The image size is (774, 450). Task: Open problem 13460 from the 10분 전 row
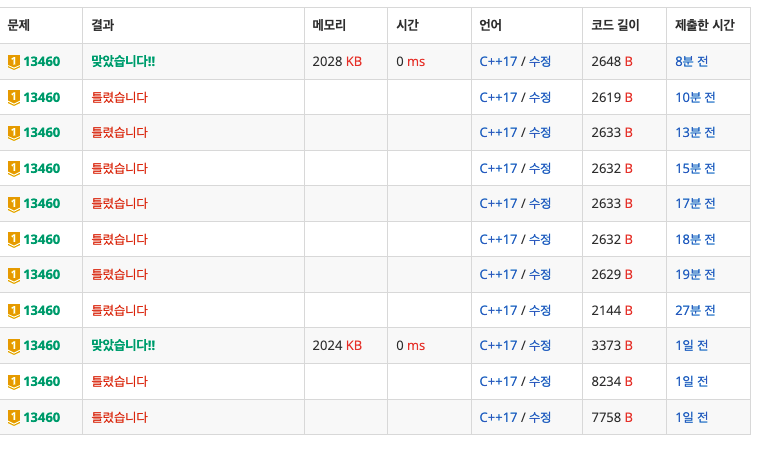coord(42,98)
